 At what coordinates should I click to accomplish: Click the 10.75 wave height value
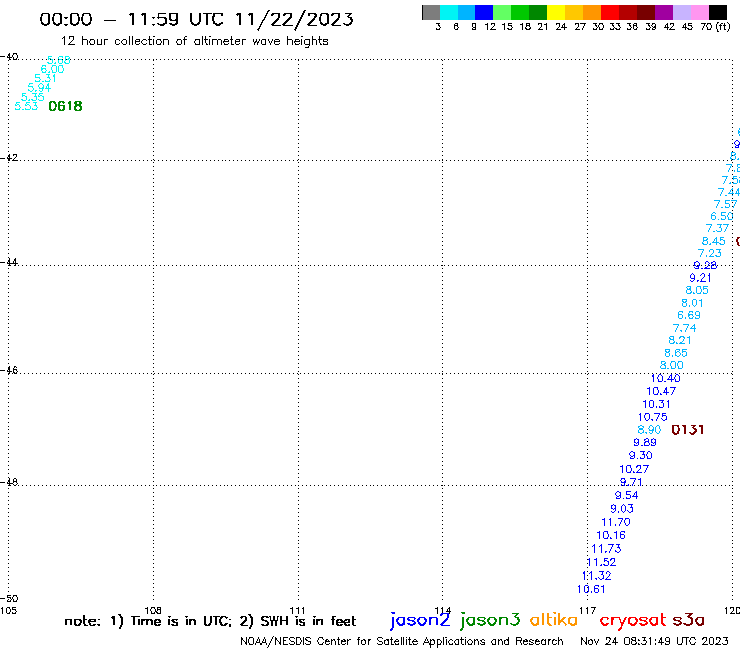click(653, 417)
